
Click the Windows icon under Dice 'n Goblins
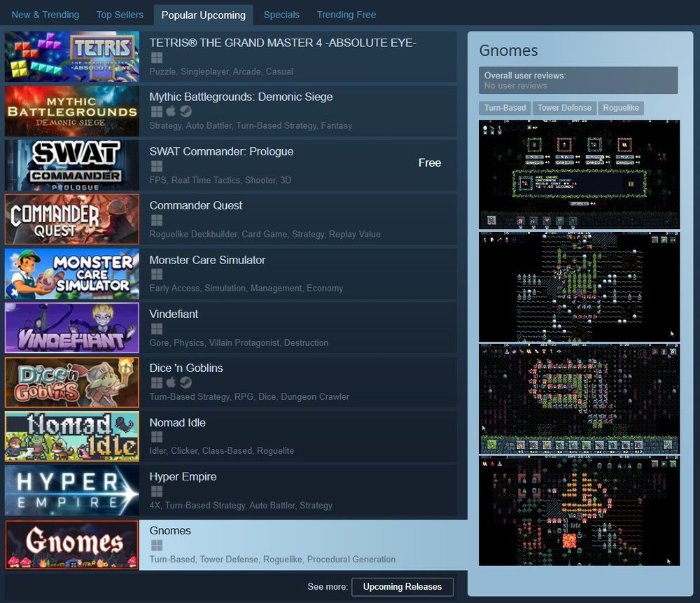[157, 383]
